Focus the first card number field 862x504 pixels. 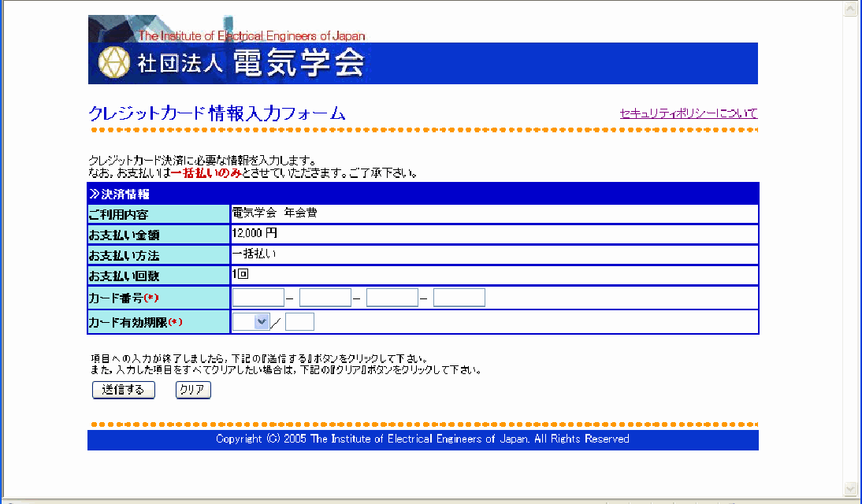point(258,298)
